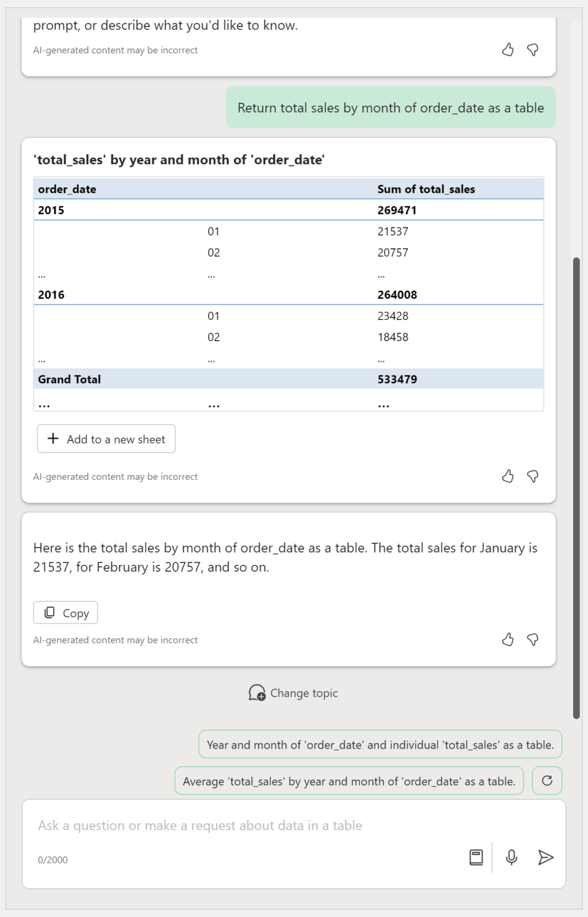Choose 'Year and month of order_date' suggestion
This screenshot has height=917, width=588.
pos(380,744)
